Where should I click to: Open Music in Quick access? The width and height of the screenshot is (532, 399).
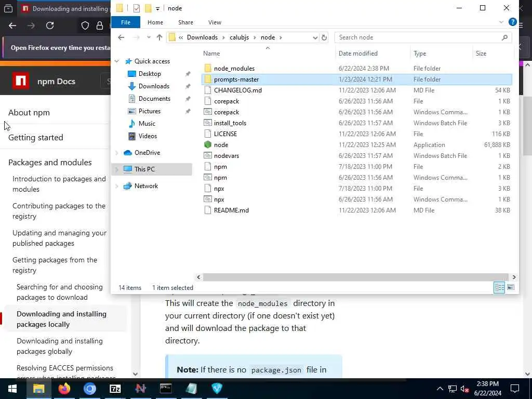147,124
